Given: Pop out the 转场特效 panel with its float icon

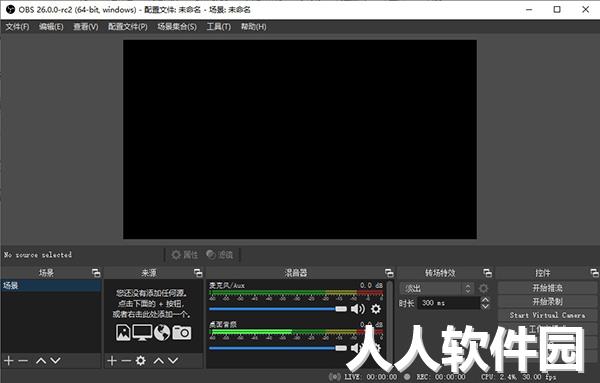Looking at the screenshot, I should coord(488,273).
